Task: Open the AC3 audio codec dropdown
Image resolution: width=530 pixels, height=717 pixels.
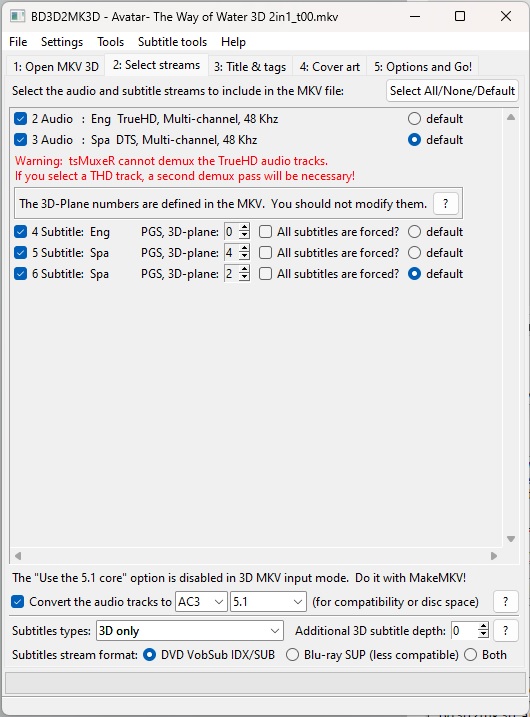Action: pyautogui.click(x=201, y=601)
